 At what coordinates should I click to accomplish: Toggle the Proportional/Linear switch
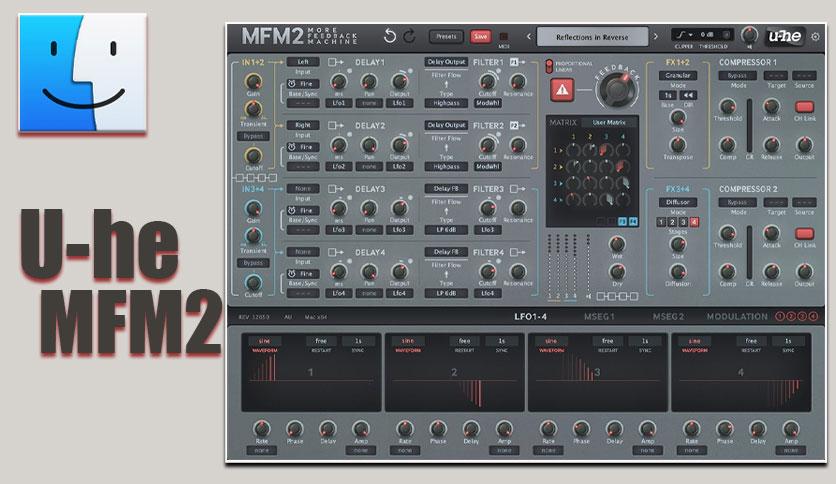pos(549,66)
